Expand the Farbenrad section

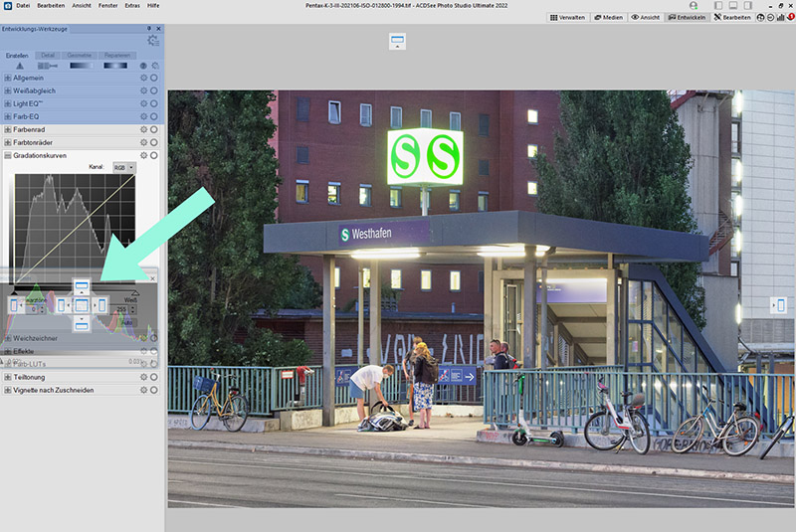click(8, 130)
